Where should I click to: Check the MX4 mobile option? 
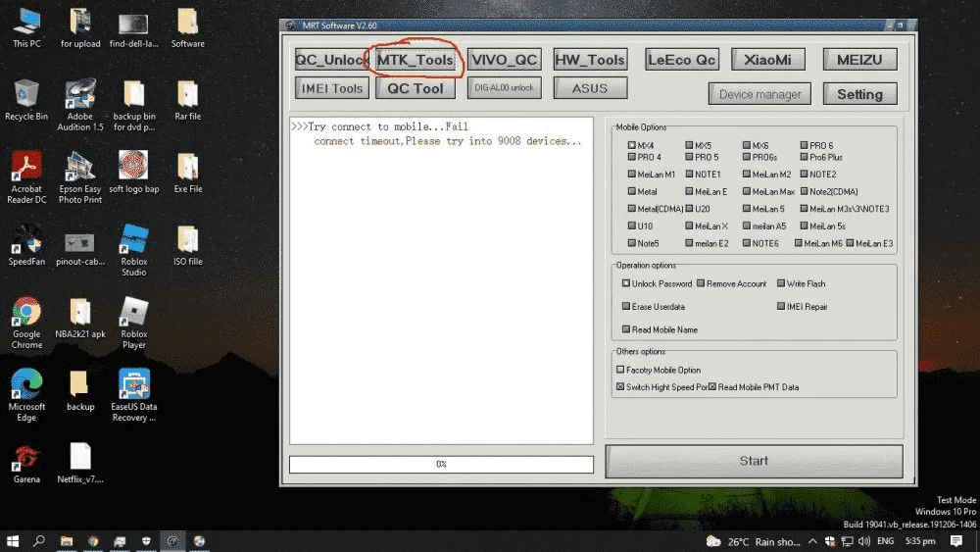click(x=632, y=145)
